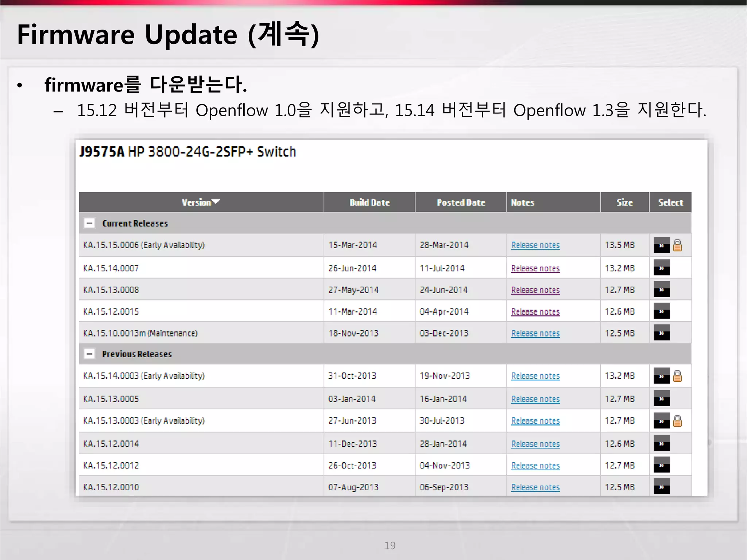
Task: Open Release notes for KA.15.13.0008
Action: click(535, 290)
